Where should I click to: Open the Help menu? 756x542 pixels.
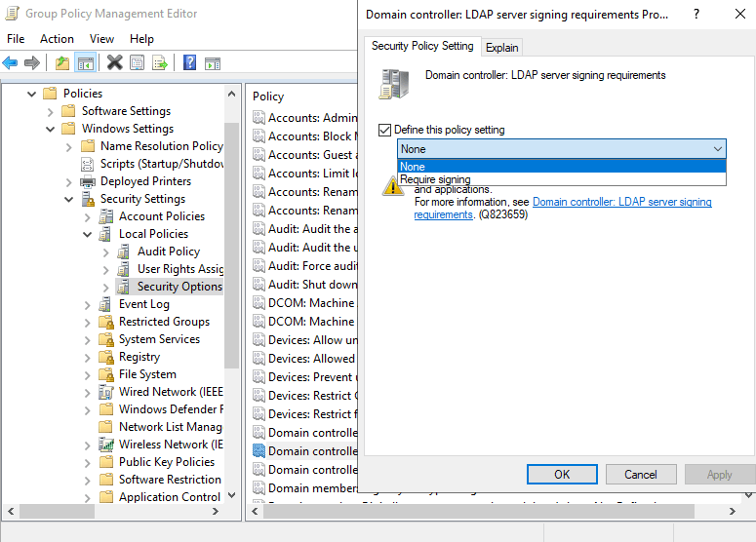coord(141,39)
